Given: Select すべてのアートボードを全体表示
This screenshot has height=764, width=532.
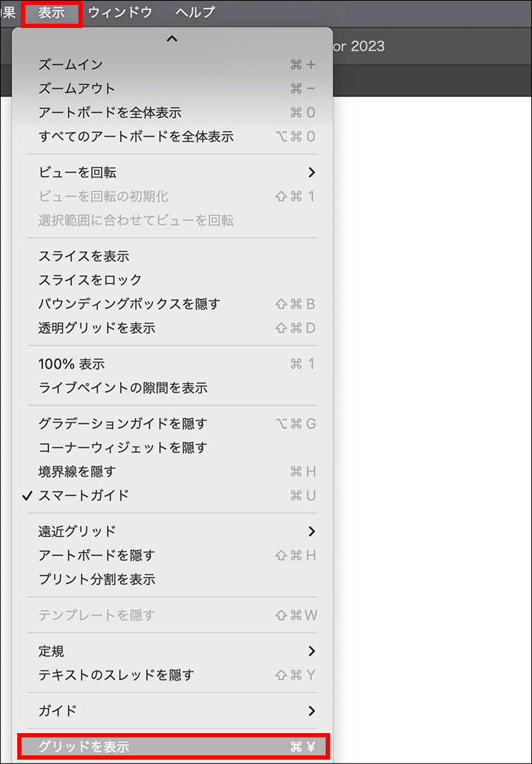Looking at the screenshot, I should 136,137.
